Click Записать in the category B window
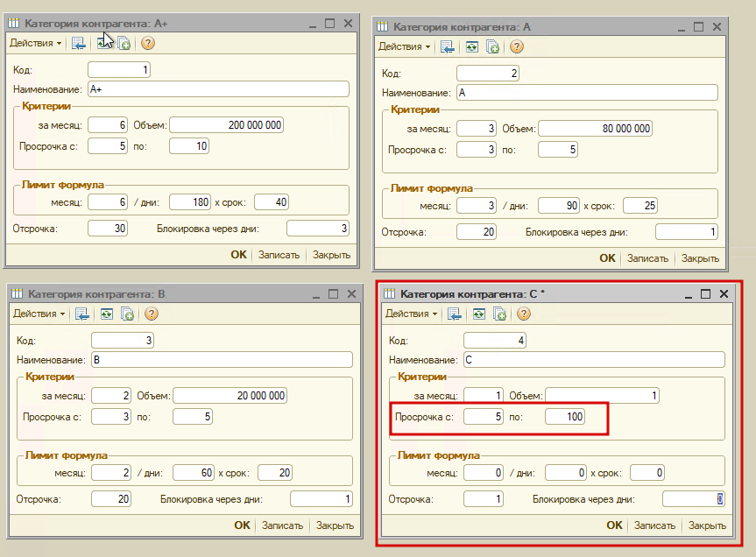This screenshot has width=756, height=557. 282,525
